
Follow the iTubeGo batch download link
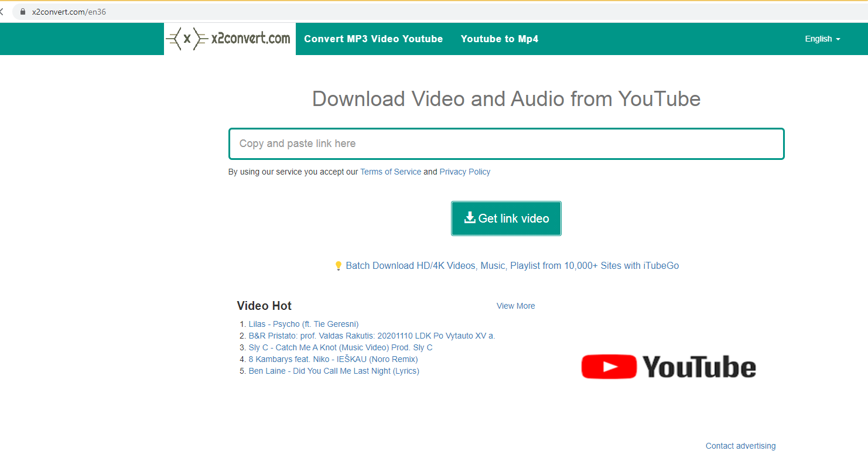coord(512,266)
